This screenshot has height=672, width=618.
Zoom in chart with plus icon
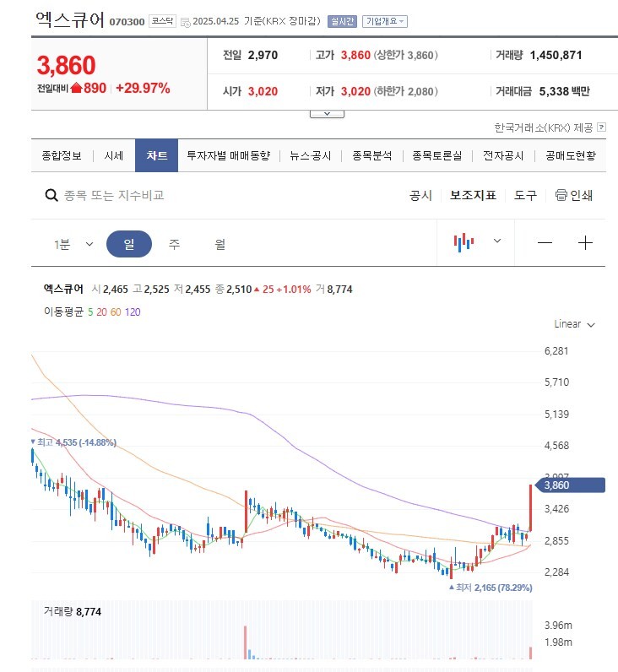(585, 243)
